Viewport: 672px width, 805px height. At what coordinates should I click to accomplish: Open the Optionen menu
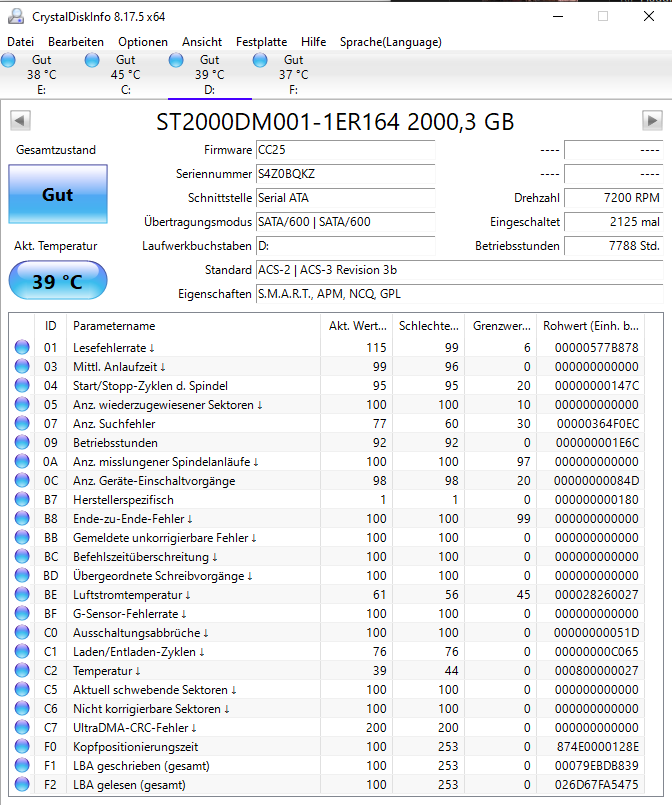point(143,42)
